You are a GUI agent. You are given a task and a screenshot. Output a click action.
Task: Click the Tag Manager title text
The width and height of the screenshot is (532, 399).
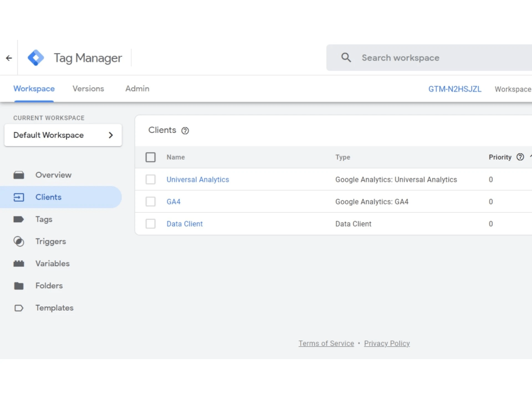(88, 58)
